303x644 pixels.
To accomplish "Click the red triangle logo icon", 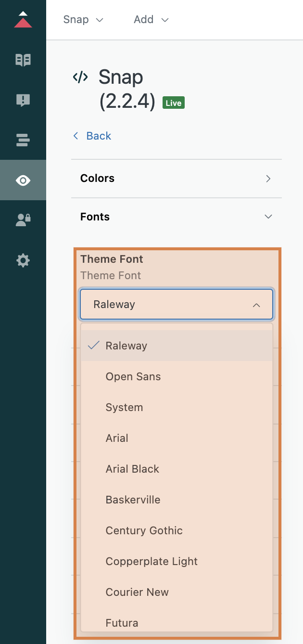I will (23, 20).
